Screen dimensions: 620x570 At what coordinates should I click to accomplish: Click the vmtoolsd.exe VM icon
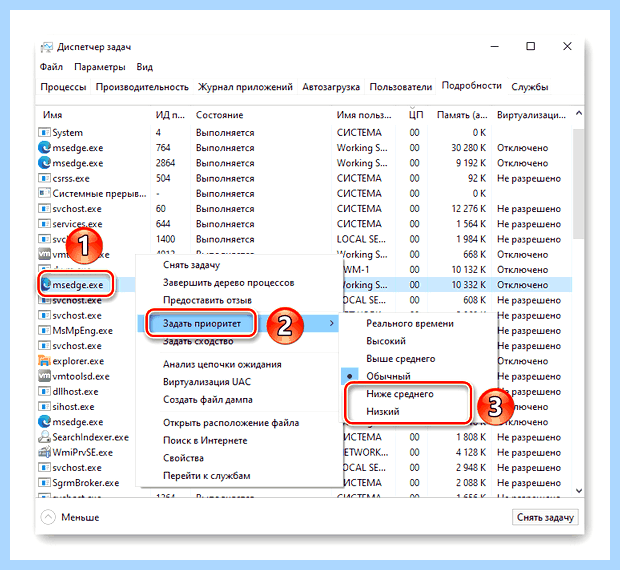coord(44,376)
